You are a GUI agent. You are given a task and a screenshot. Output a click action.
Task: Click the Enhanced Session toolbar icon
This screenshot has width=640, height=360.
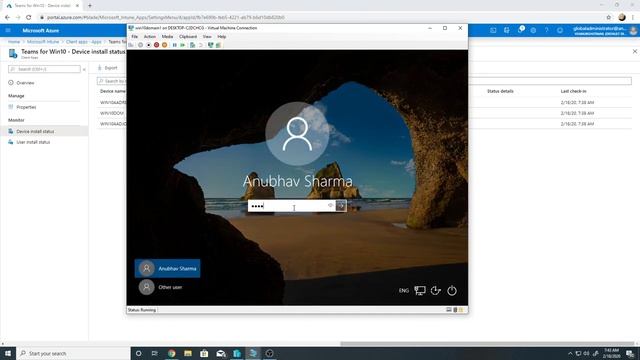click(211, 45)
